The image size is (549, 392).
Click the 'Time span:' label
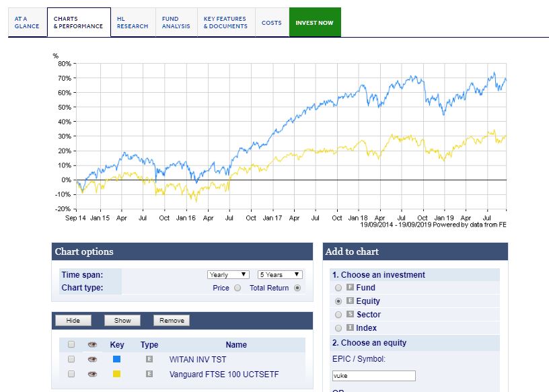[x=82, y=275]
